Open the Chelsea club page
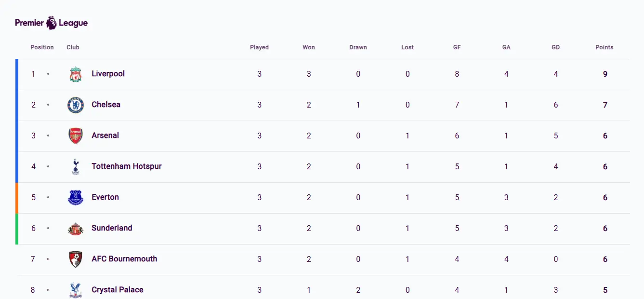Viewport: 644px width, 299px height. tap(105, 105)
